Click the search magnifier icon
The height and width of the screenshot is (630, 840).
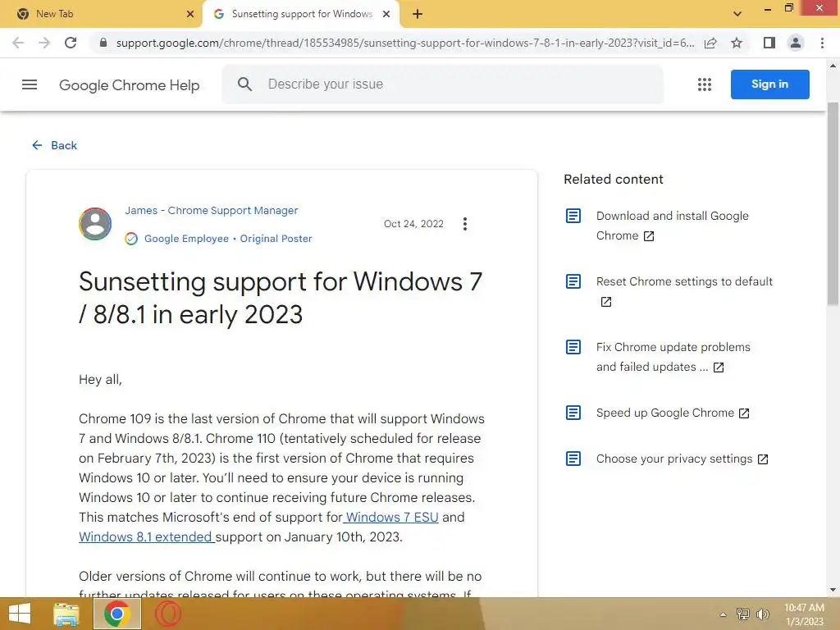244,84
